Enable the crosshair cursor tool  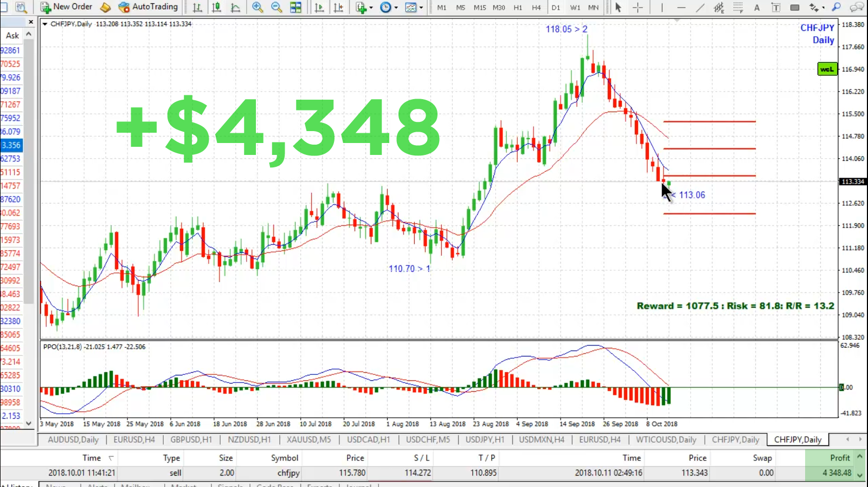638,8
